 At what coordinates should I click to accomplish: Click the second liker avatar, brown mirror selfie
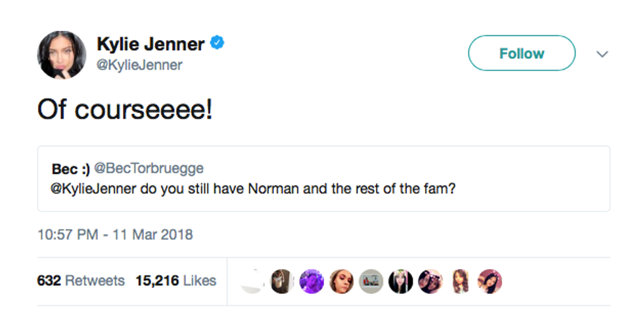282,281
